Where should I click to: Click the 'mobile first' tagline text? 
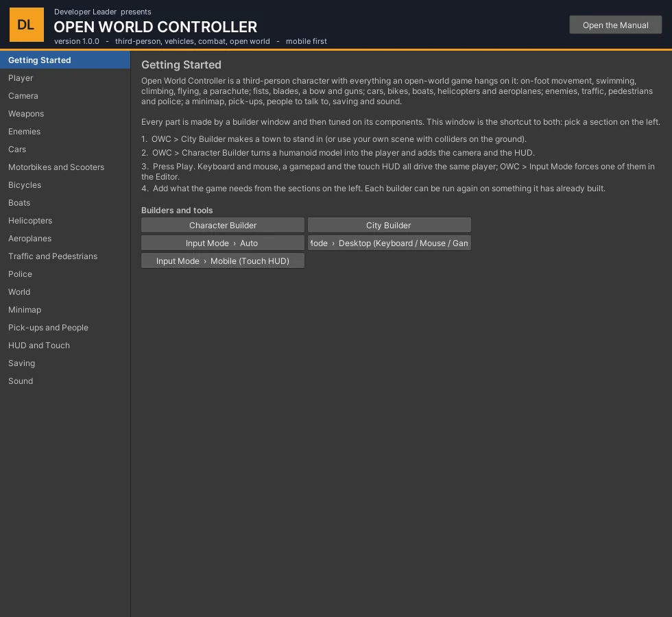click(x=307, y=41)
